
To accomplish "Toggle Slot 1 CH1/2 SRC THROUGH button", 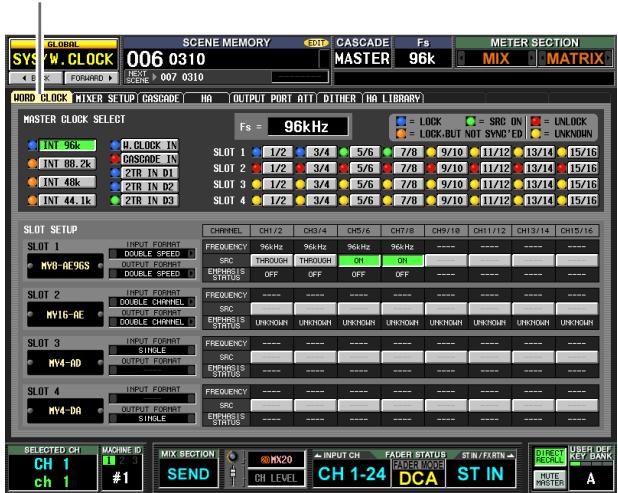I will (x=272, y=260).
